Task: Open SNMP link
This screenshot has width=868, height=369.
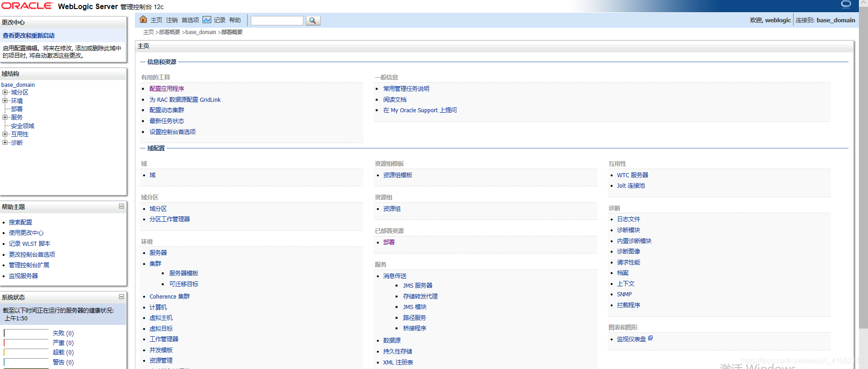Action: pyautogui.click(x=624, y=294)
